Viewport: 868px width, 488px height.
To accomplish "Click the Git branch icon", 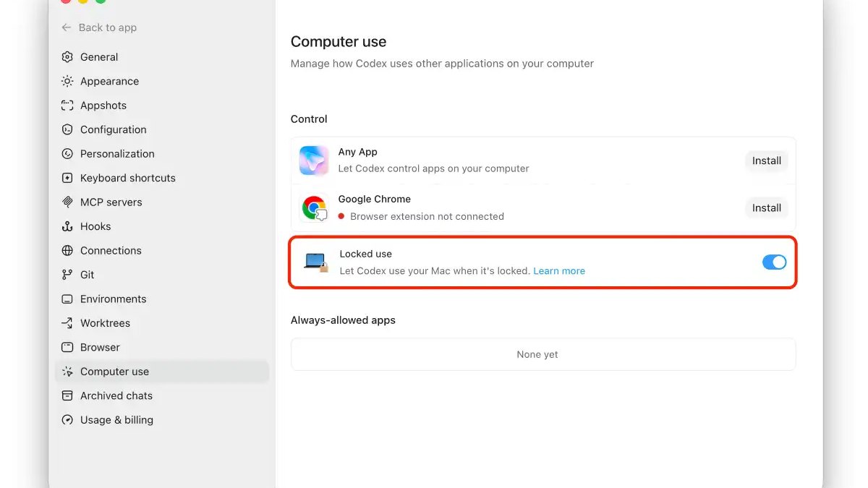I will point(67,275).
